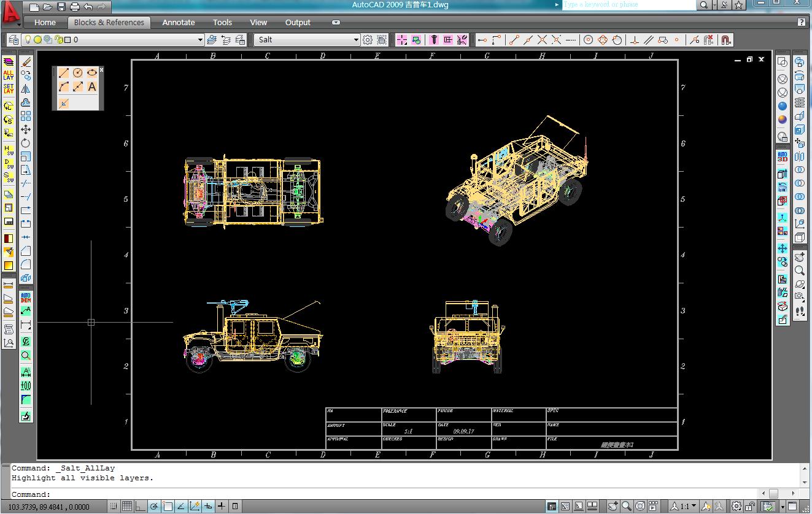Click the Midpoint object snap icon
Screen dimensions: 812x514
tap(528, 40)
